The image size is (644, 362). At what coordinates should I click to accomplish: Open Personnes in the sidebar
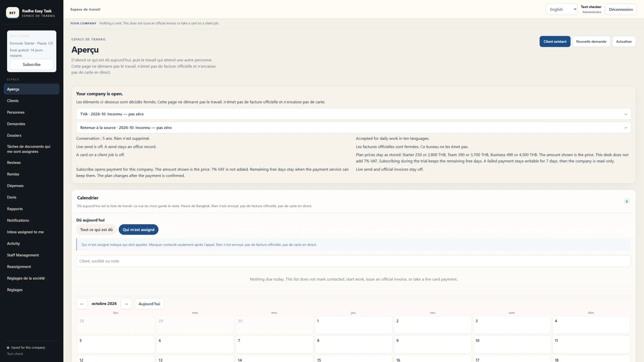click(32, 112)
